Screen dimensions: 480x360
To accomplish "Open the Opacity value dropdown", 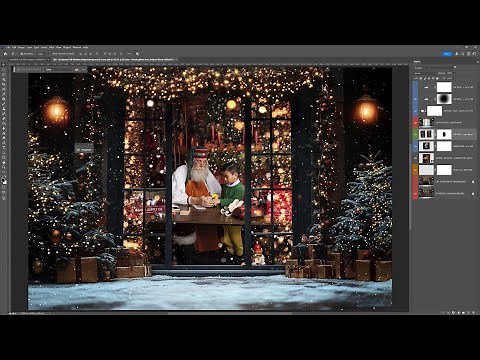I will (x=454, y=73).
